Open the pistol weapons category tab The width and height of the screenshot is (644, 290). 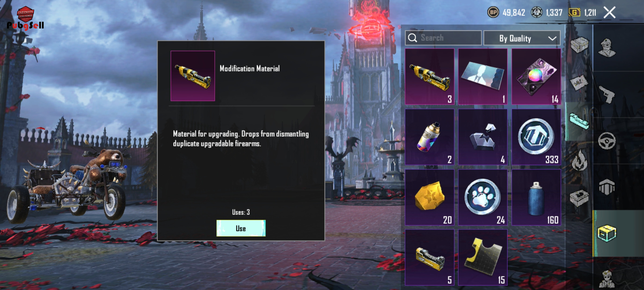606,94
